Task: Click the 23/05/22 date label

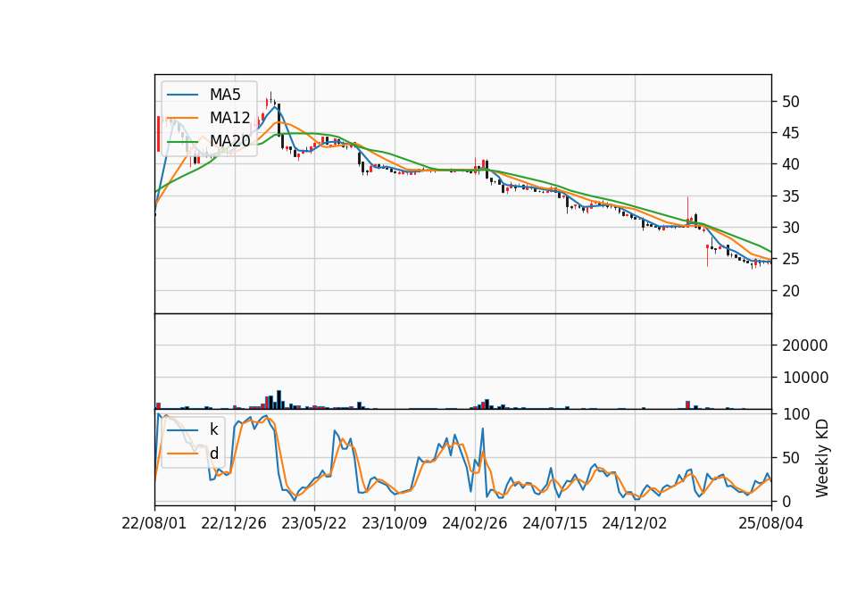Action: [x=313, y=523]
